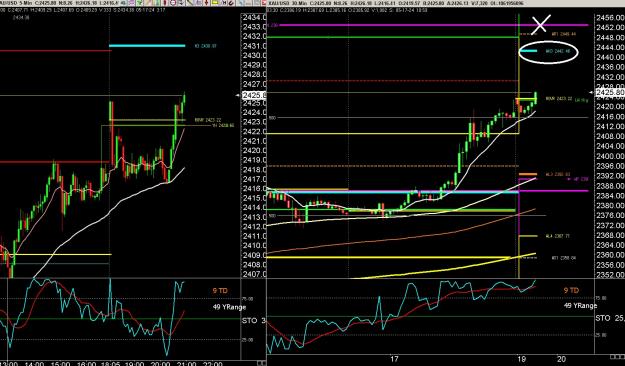This screenshot has height=366, width=625.
Task: Click the 49 YRange label, 30 Min stochastic panel
Action: (x=580, y=306)
